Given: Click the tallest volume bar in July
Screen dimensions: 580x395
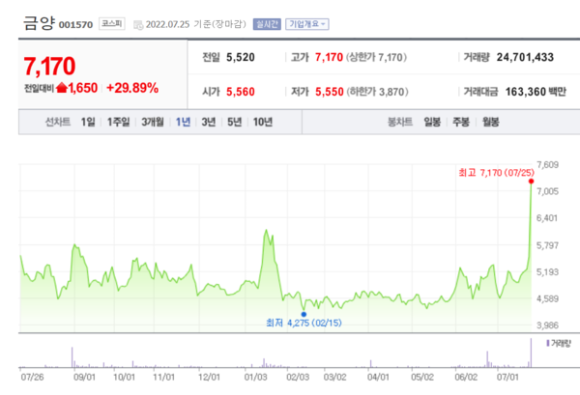Looking at the screenshot, I should [531, 352].
